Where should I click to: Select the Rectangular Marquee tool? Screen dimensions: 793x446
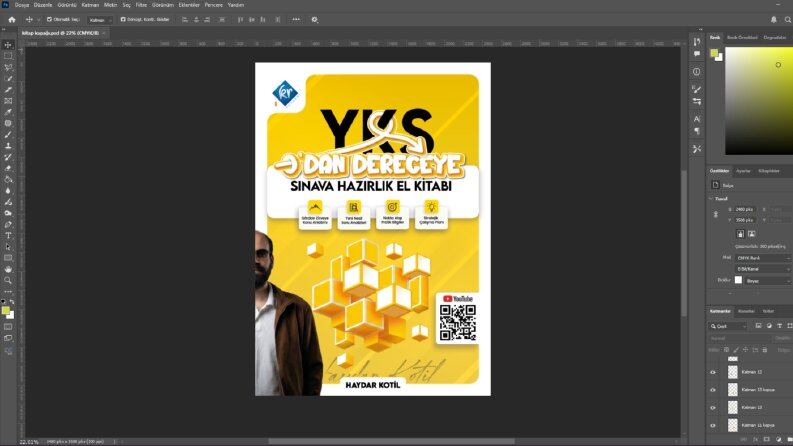point(8,56)
